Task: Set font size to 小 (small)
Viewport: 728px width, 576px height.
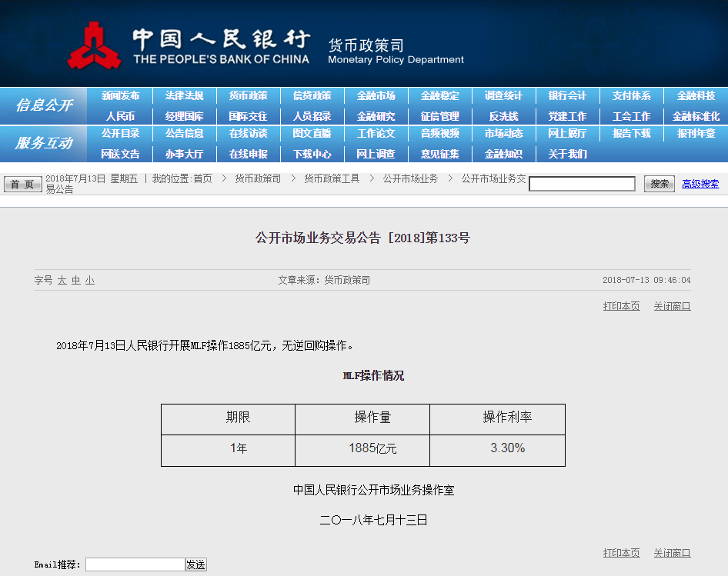Action: (90, 281)
